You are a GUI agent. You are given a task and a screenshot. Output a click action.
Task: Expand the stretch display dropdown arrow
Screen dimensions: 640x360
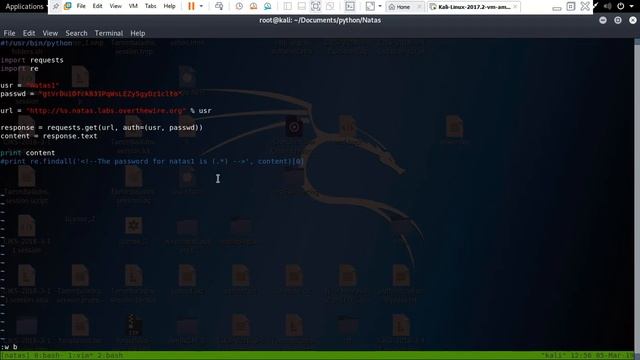380,7
